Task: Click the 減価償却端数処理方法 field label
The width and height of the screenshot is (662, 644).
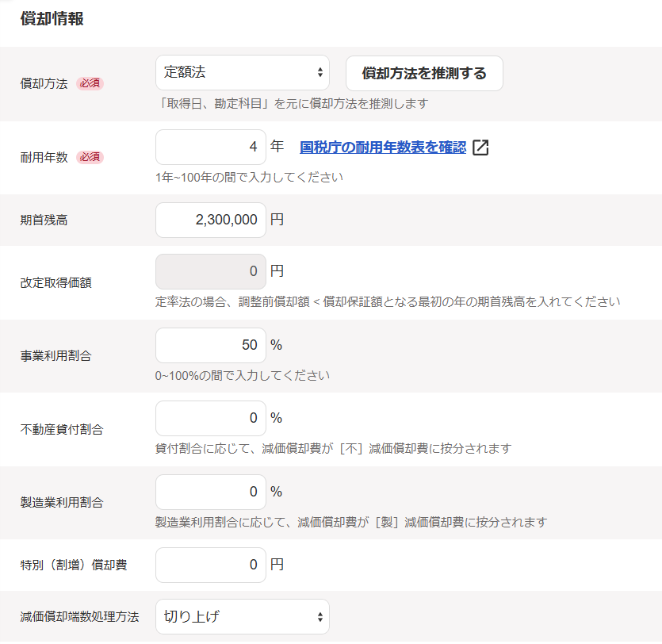Action: coord(79,616)
